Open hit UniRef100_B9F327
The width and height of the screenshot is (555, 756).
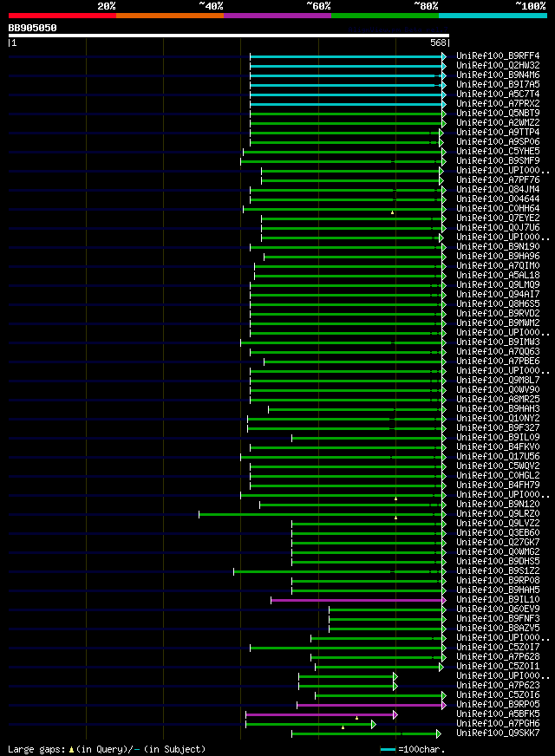pos(498,428)
